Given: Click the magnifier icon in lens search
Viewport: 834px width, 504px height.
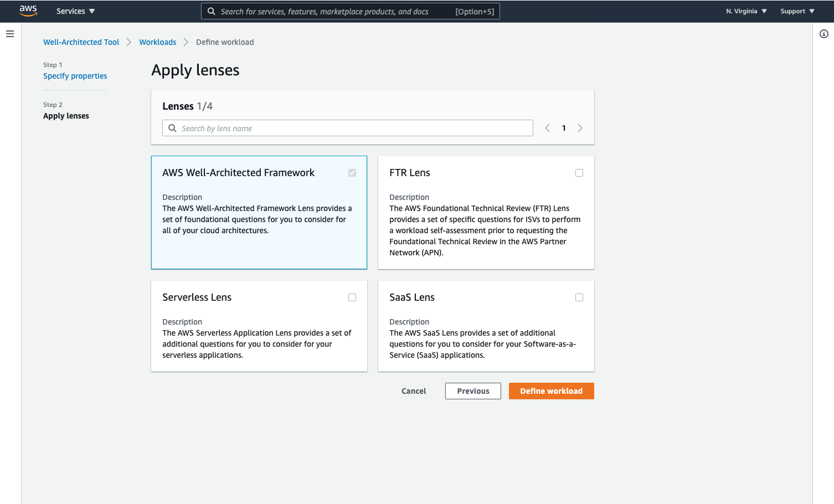Looking at the screenshot, I should pos(172,128).
